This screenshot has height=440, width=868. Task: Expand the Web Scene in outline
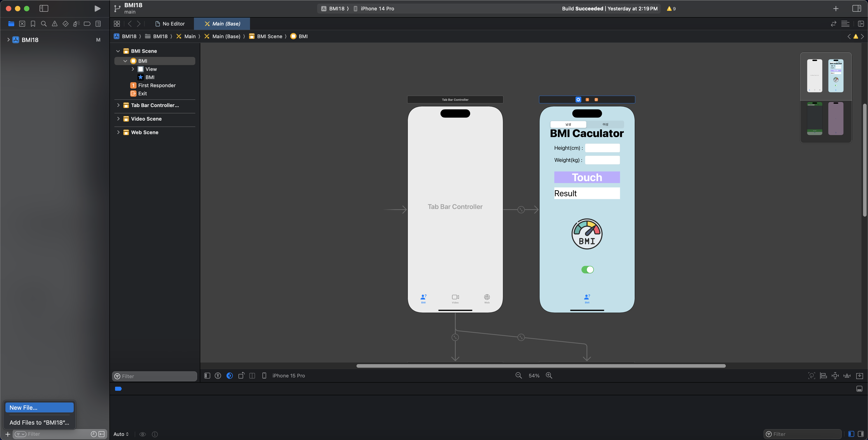[118, 132]
